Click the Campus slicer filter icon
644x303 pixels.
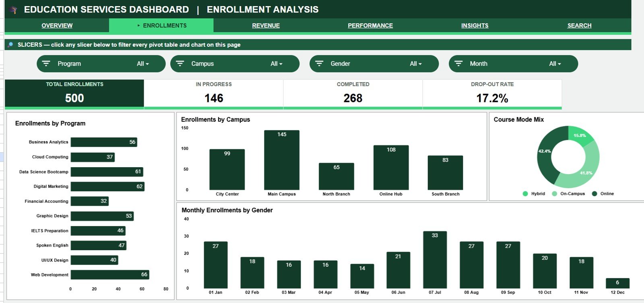point(180,64)
